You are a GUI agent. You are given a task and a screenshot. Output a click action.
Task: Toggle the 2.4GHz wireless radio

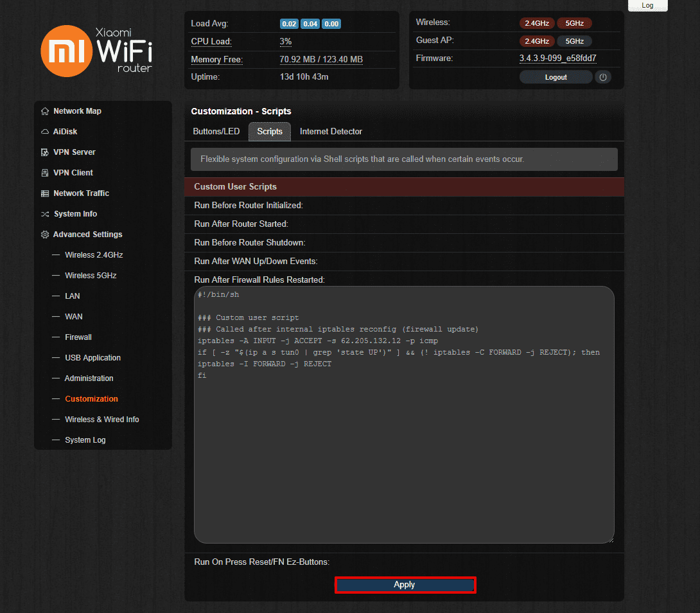point(537,22)
